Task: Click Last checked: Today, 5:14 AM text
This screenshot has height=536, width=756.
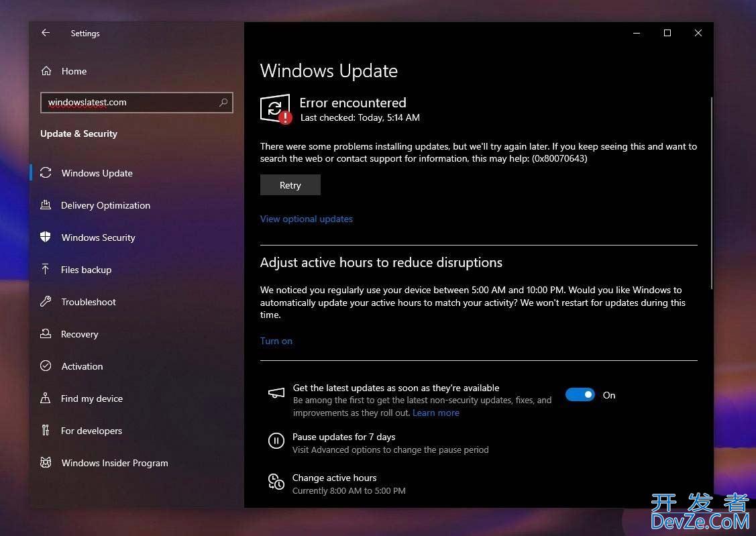Action: pos(360,117)
